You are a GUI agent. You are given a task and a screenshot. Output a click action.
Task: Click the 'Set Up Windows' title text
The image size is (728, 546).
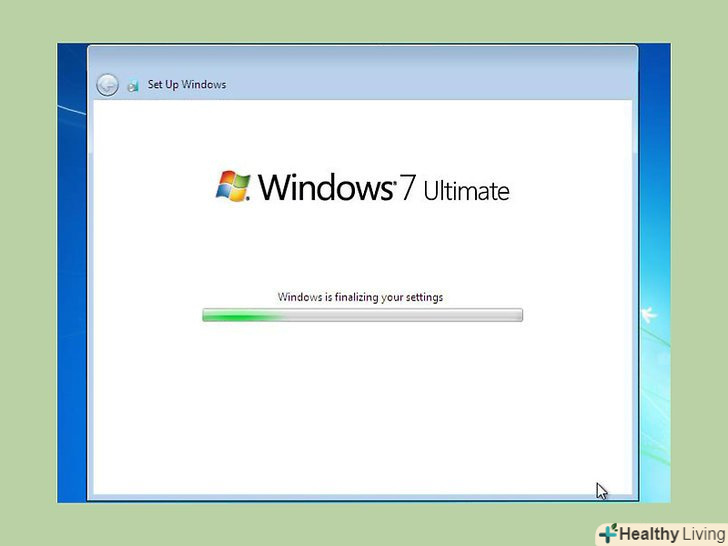point(187,84)
